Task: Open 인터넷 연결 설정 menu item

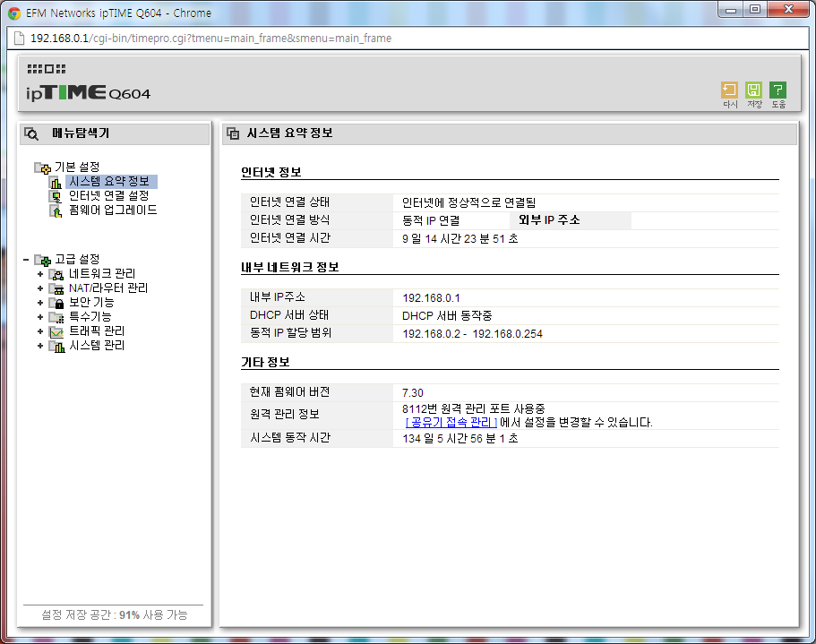Action: click(109, 196)
